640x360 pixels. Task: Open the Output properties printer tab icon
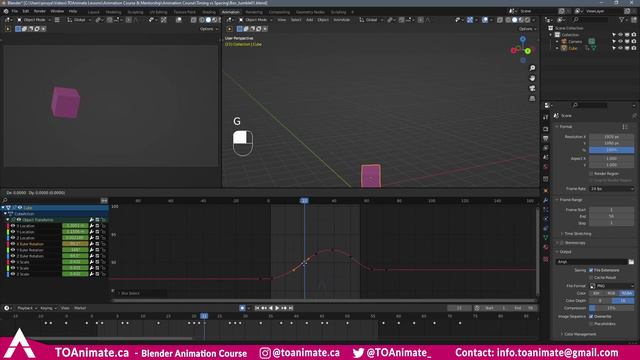(x=546, y=139)
